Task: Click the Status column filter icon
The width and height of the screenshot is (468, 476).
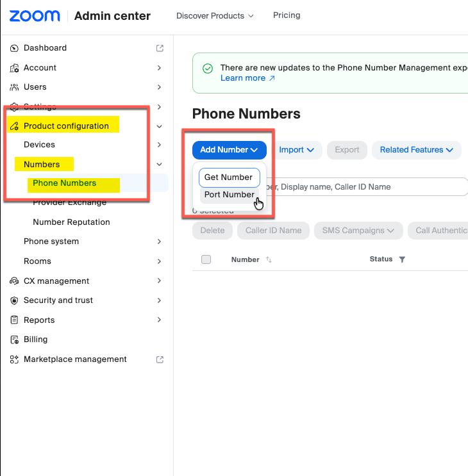Action: tap(402, 259)
